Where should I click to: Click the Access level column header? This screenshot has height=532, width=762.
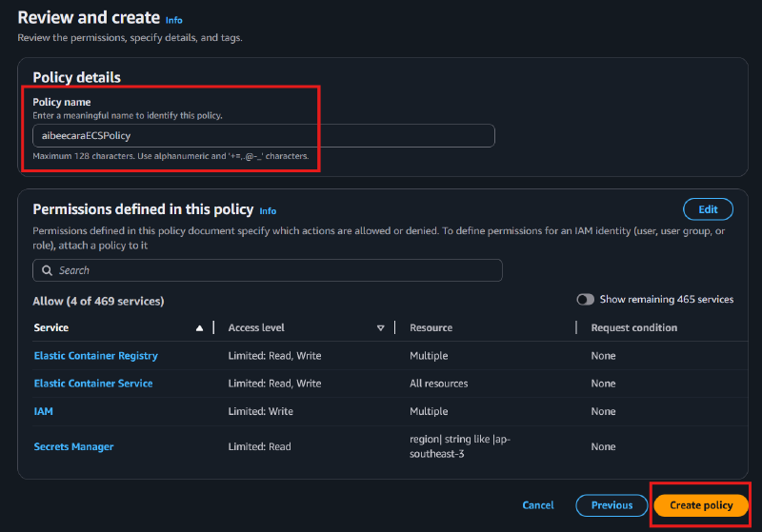tap(256, 327)
